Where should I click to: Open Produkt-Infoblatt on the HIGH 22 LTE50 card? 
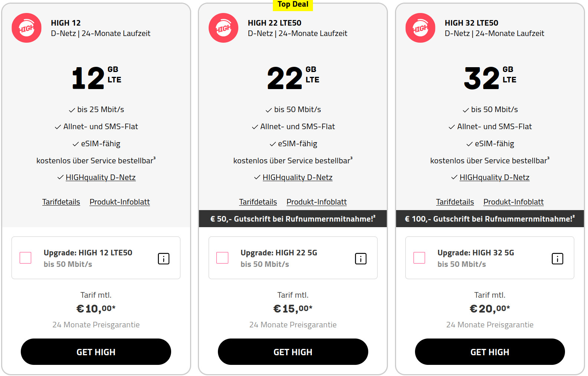pyautogui.click(x=316, y=202)
